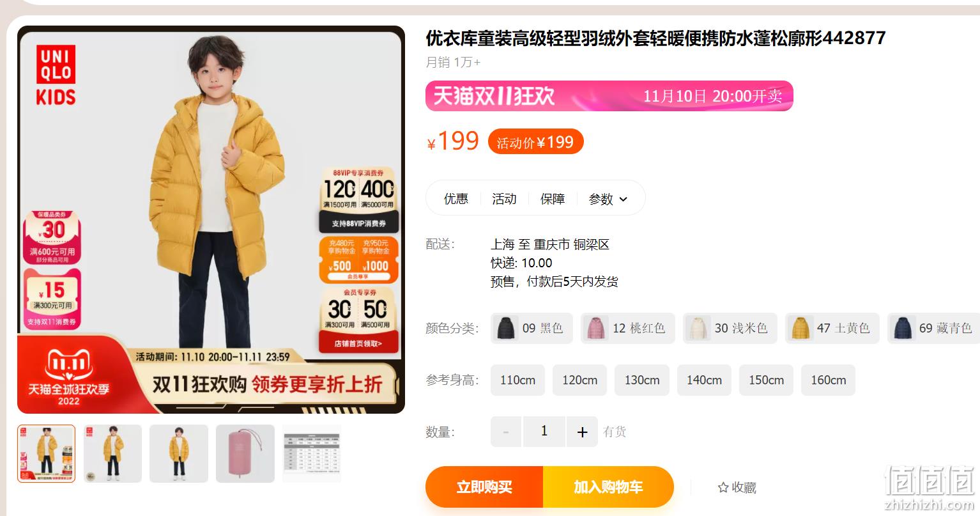
Task: Click the quantity input field
Action: (x=544, y=432)
